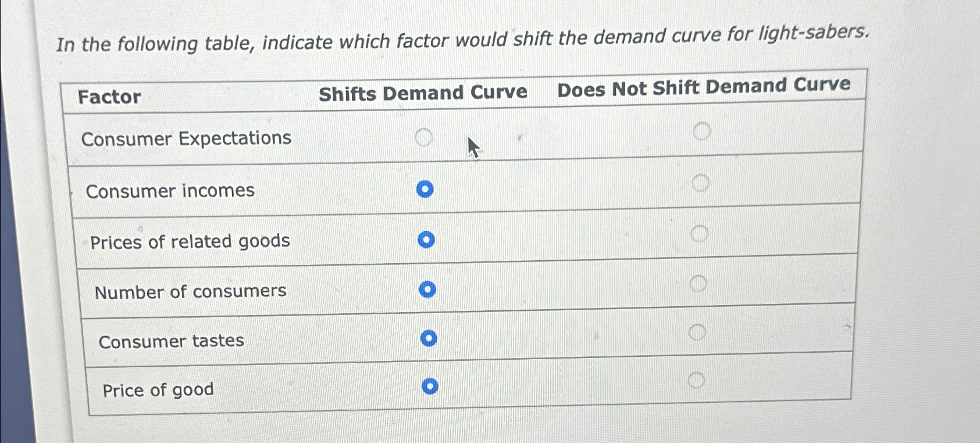This screenshot has height=443, width=980.
Task: Click the Consumer incomes row label
Action: pyautogui.click(x=170, y=190)
